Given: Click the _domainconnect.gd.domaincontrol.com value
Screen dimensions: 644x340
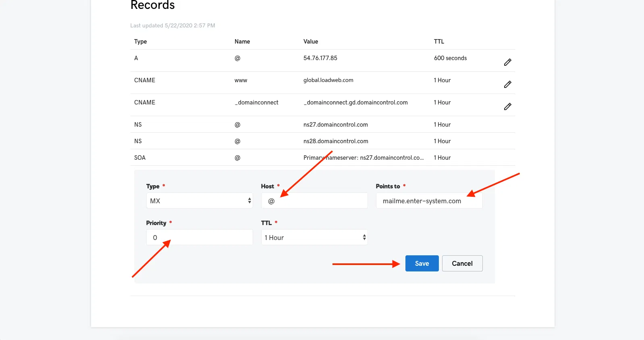Looking at the screenshot, I should (x=355, y=102).
